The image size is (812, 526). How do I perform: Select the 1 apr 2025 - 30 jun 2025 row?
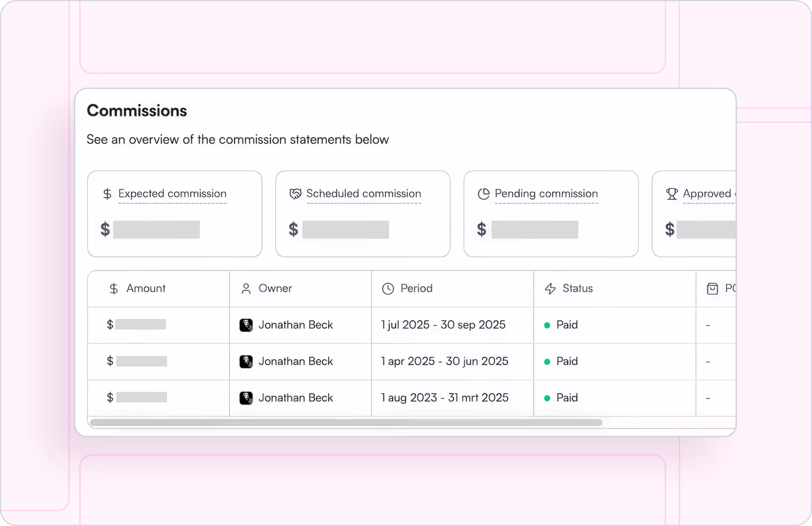pos(444,361)
